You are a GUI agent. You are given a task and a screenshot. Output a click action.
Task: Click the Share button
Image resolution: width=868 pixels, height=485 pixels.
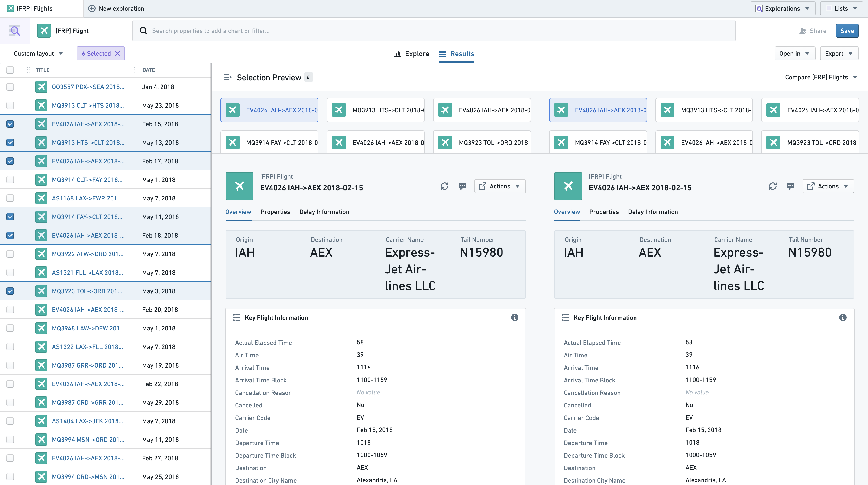click(813, 31)
